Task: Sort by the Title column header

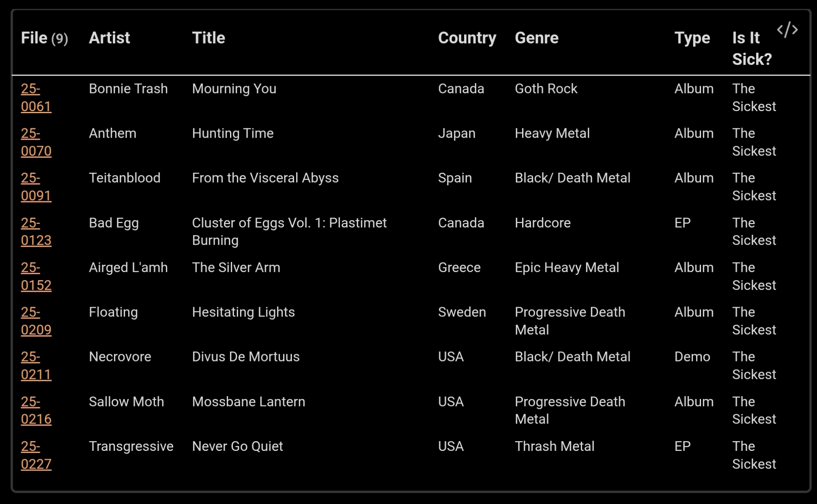Action: click(208, 38)
